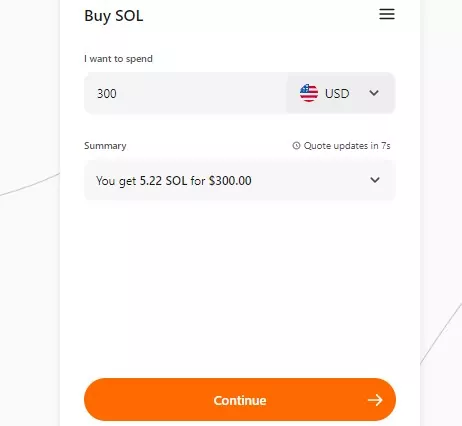
Task: Expand the currency chevron next to USD
Action: click(x=374, y=93)
